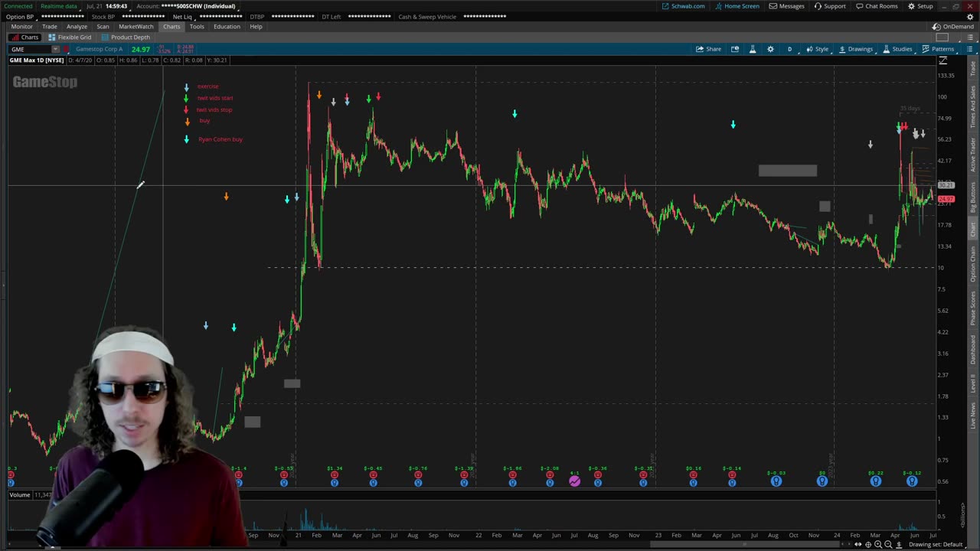Switch to the Monitor tab

click(x=21, y=27)
